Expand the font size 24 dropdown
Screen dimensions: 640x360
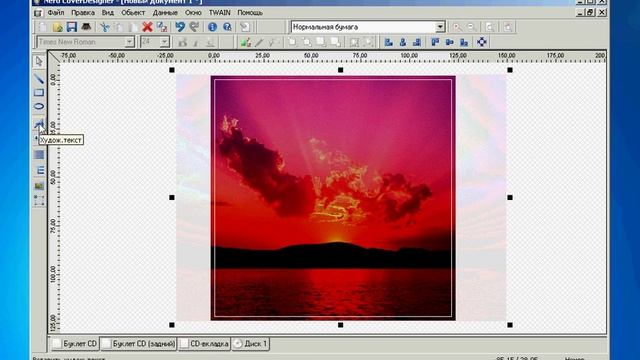(164, 42)
